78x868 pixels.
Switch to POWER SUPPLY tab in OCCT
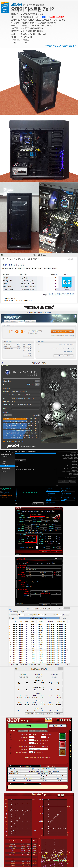pos(42,731)
